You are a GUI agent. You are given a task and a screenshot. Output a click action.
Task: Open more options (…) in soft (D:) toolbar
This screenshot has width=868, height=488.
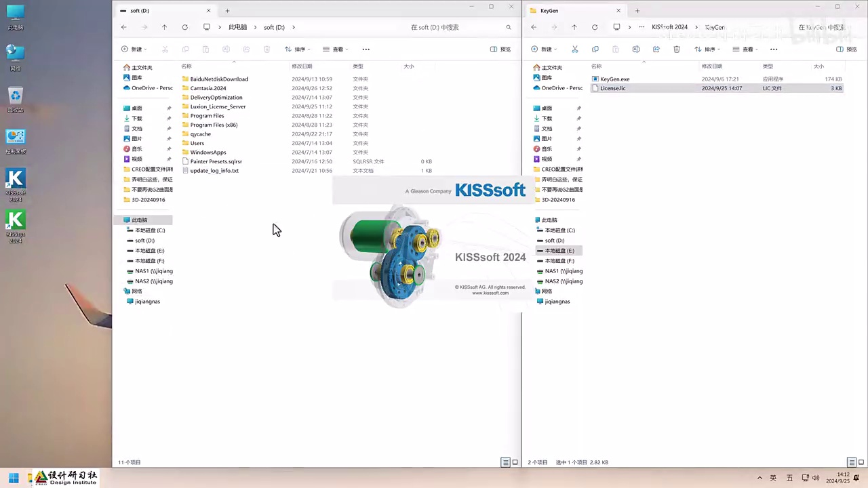(x=366, y=49)
